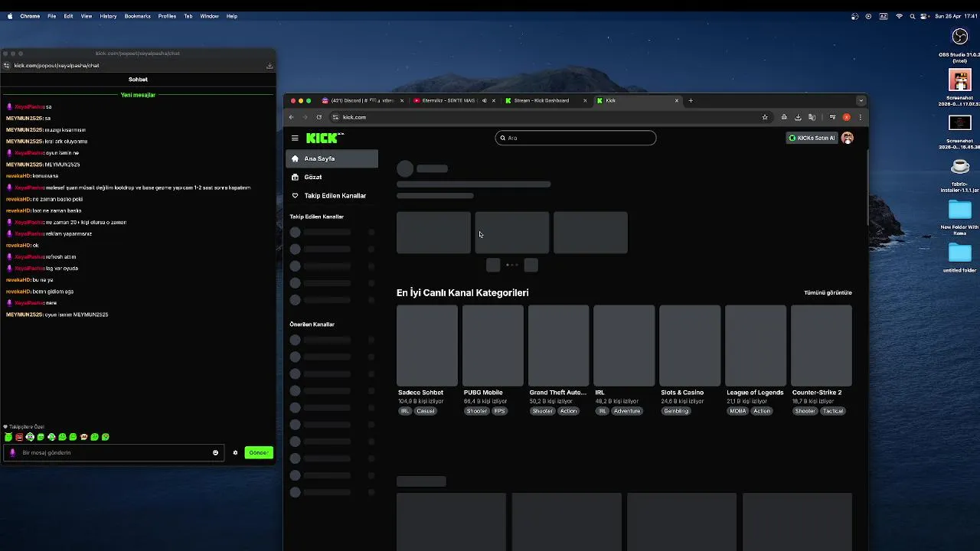The width and height of the screenshot is (980, 551).
Task: Select Ana Sayfa in the Kick sidebar
Action: (x=332, y=158)
